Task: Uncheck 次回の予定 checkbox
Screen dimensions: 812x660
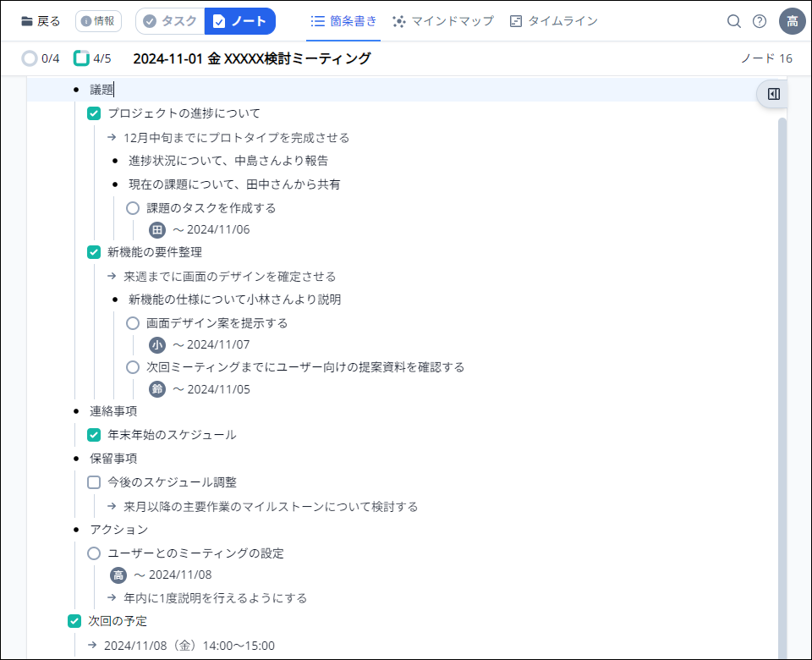Action: pyautogui.click(x=74, y=621)
